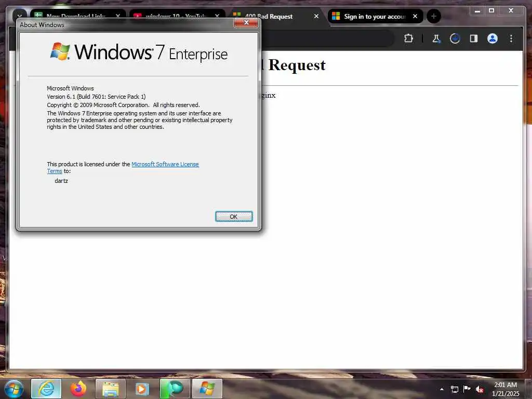The height and width of the screenshot is (399, 532).
Task: Close the browser window
Action: click(x=511, y=10)
